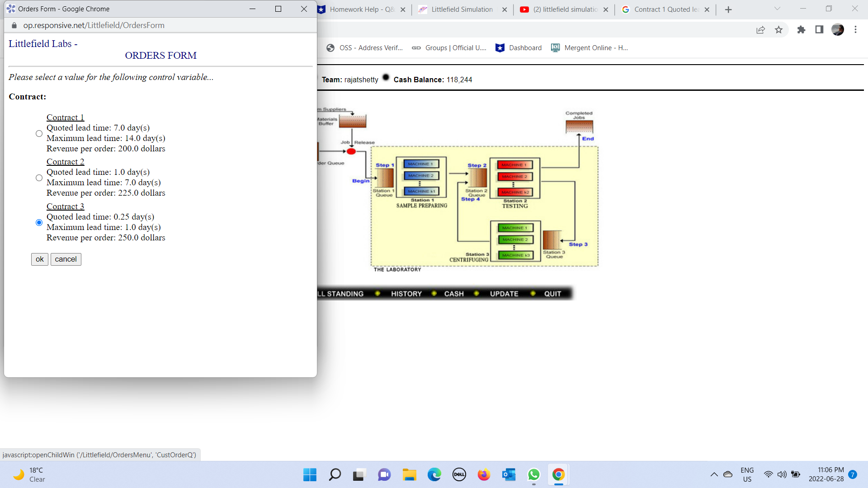
Task: Open Station 1 Queue icon
Action: pos(385,178)
